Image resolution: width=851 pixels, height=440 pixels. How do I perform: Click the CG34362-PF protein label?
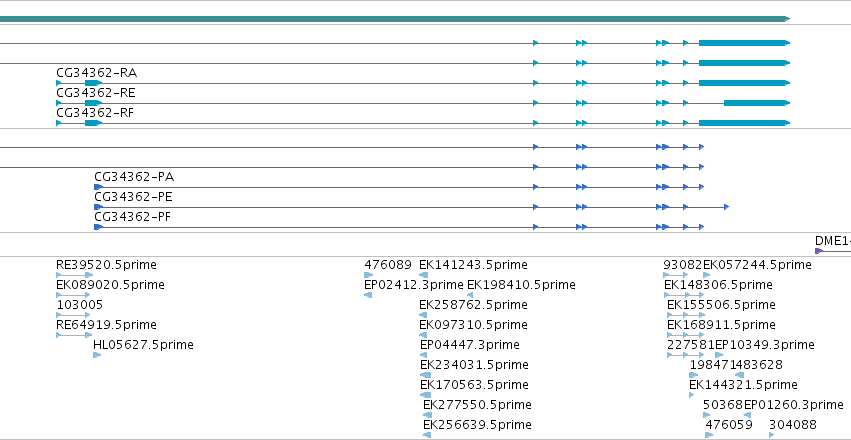[134, 217]
